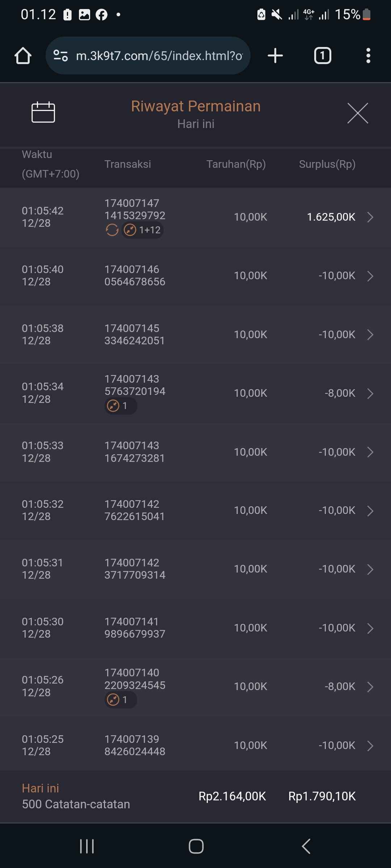391x868 pixels.
Task: Expand the 01:05:34 transaction details chevron
Action: tap(370, 393)
